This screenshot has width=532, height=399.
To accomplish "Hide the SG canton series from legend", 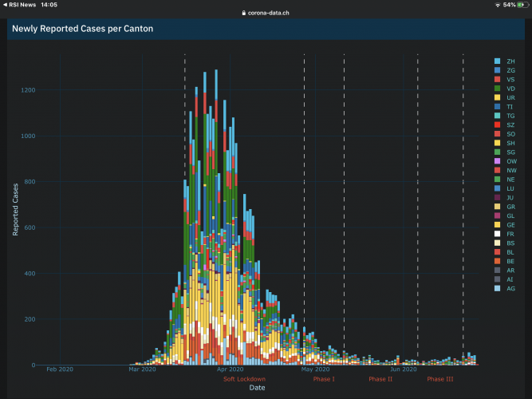I will click(x=510, y=152).
